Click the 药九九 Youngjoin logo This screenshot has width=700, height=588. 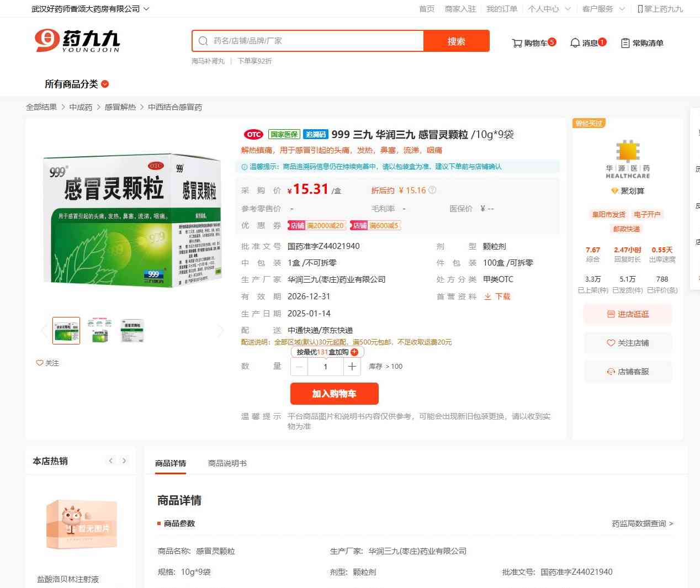tap(77, 41)
